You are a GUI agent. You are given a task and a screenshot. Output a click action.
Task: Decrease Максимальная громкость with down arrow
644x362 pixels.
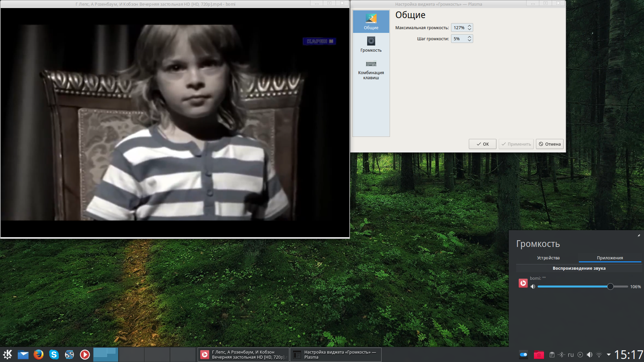(469, 30)
